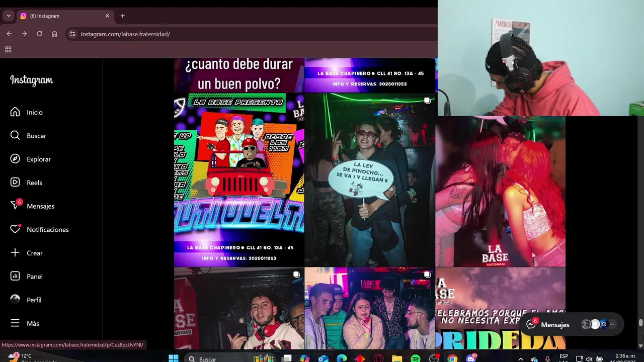Expand the tab search dropdown arrow
Image resolution: width=644 pixels, height=362 pixels.
pyautogui.click(x=9, y=16)
